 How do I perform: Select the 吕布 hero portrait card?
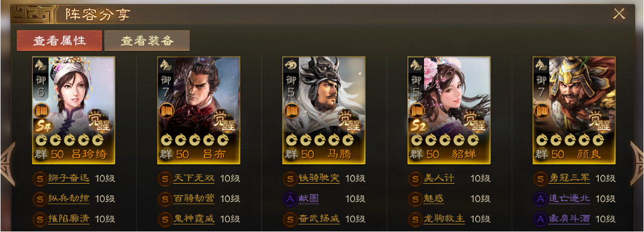point(199,110)
